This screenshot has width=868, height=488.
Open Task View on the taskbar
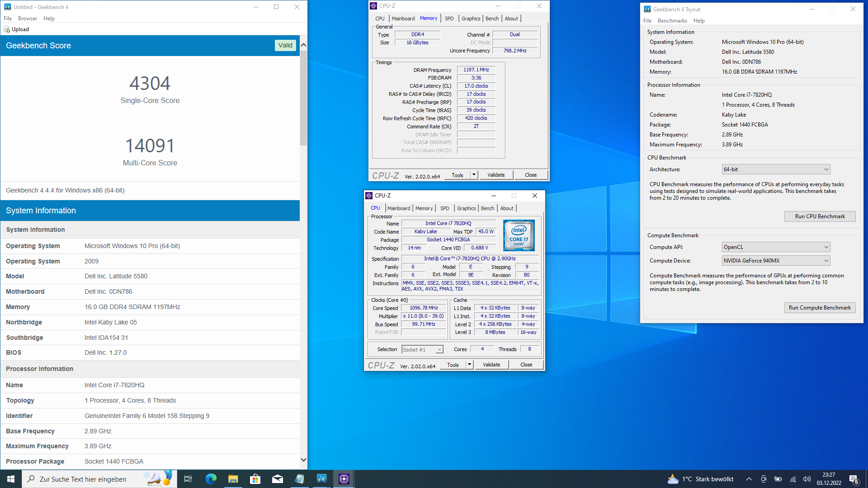pyautogui.click(x=188, y=479)
